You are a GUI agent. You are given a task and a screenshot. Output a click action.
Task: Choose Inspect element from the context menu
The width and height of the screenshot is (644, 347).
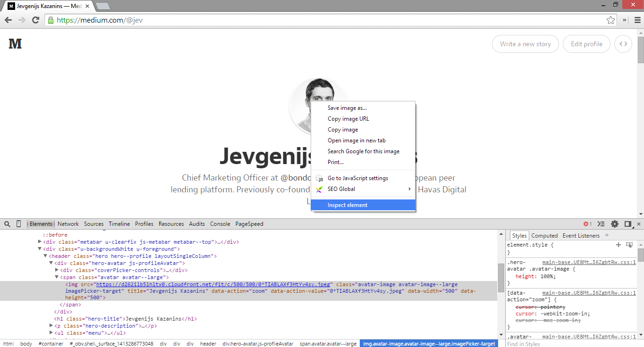click(347, 205)
